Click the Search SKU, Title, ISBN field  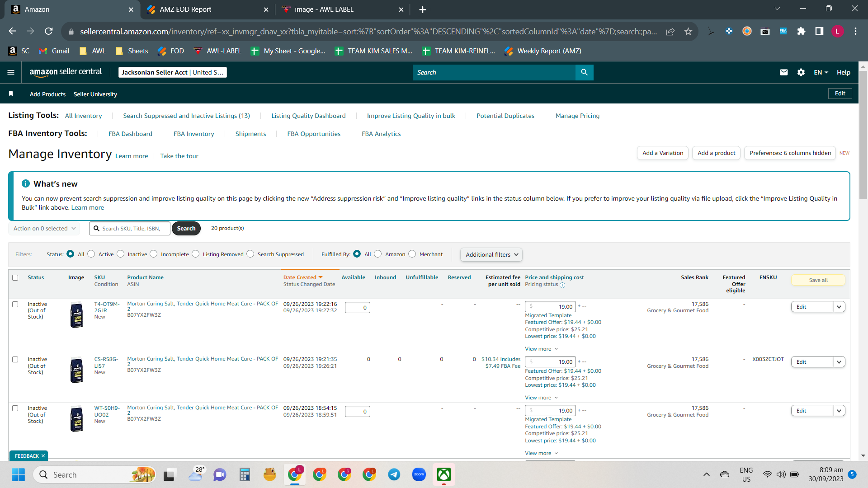[130, 229]
